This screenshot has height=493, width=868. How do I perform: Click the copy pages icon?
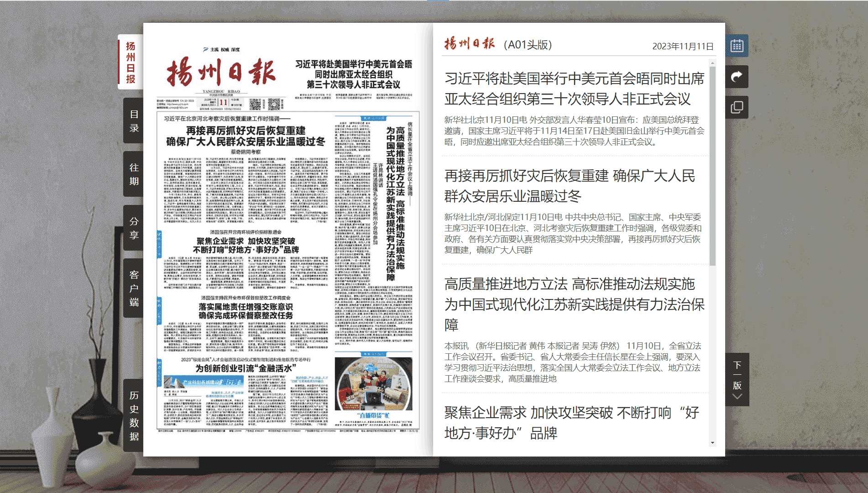pos(737,108)
